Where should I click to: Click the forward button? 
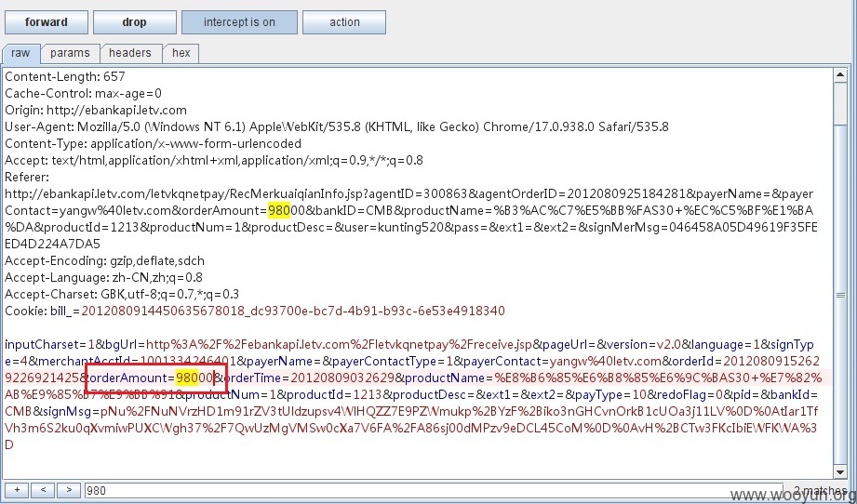[47, 22]
